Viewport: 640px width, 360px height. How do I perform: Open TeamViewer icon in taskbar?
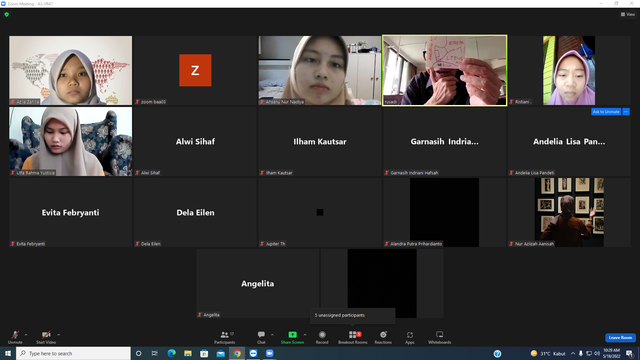pyautogui.click(x=253, y=353)
